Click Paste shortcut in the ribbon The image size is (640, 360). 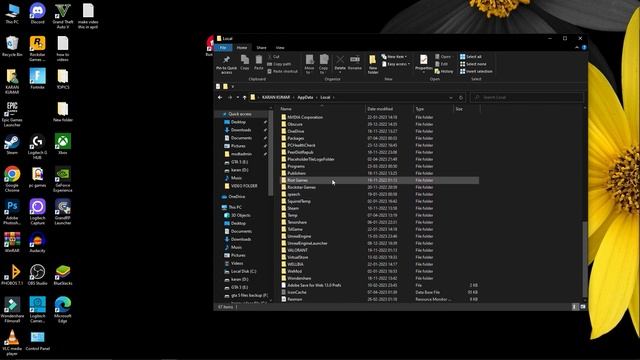coord(282,71)
